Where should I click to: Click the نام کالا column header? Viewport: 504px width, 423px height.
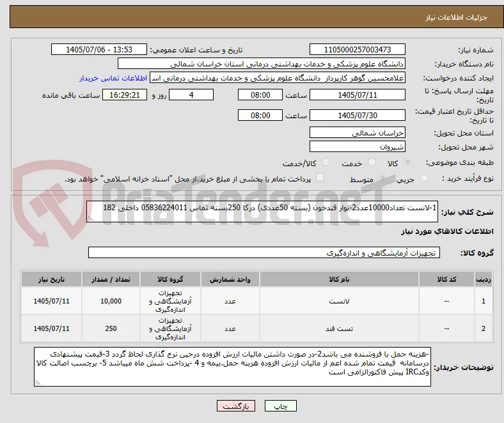(x=339, y=279)
